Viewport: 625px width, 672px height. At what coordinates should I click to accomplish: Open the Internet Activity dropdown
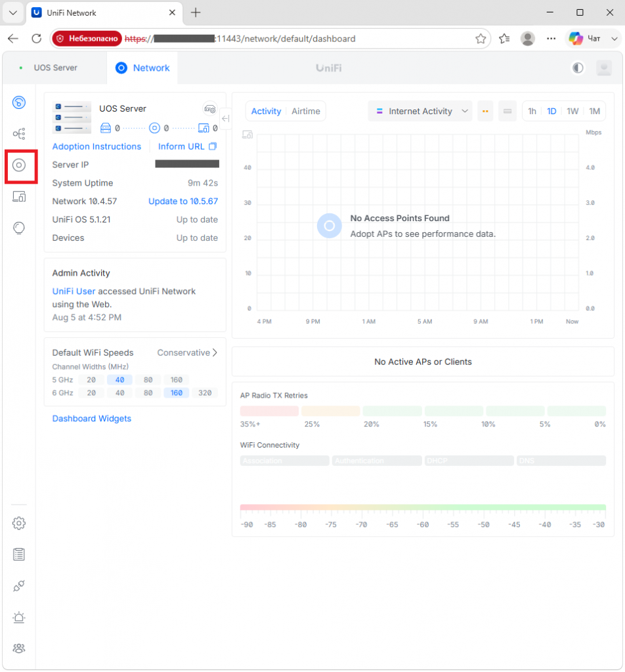coord(420,111)
